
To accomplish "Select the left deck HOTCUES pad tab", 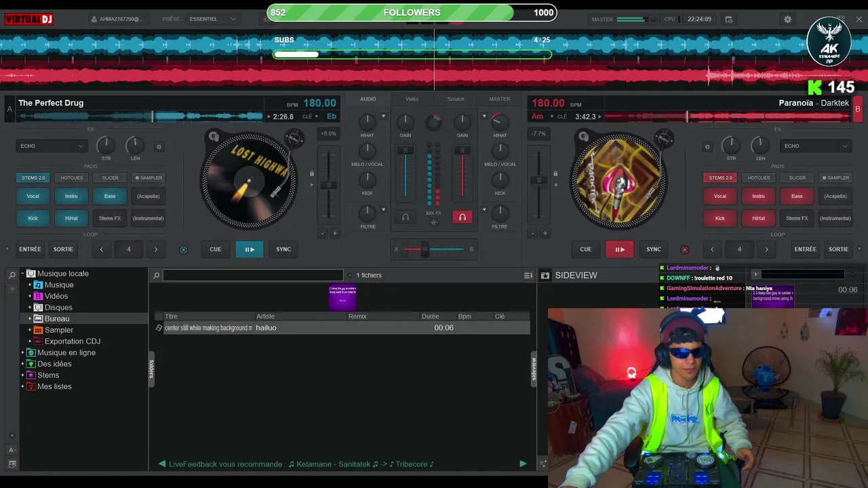I will click(x=71, y=178).
